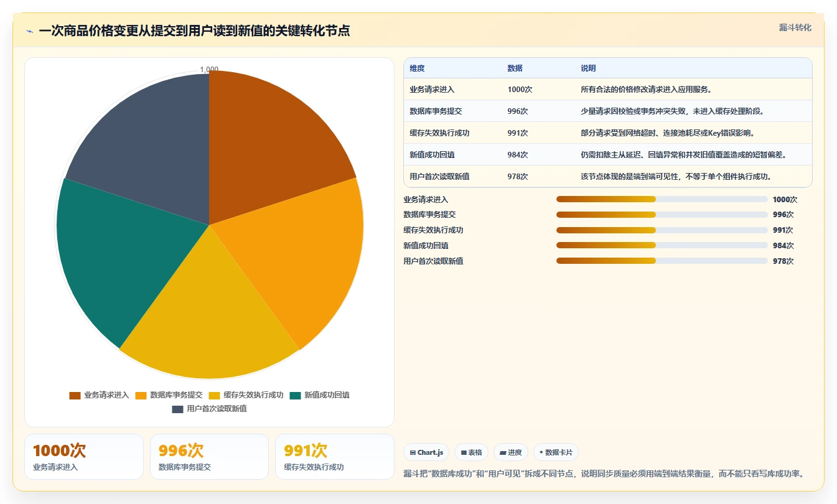The width and height of the screenshot is (837, 504).
Task: Click the 数据卡片 chip
Action: (x=556, y=452)
